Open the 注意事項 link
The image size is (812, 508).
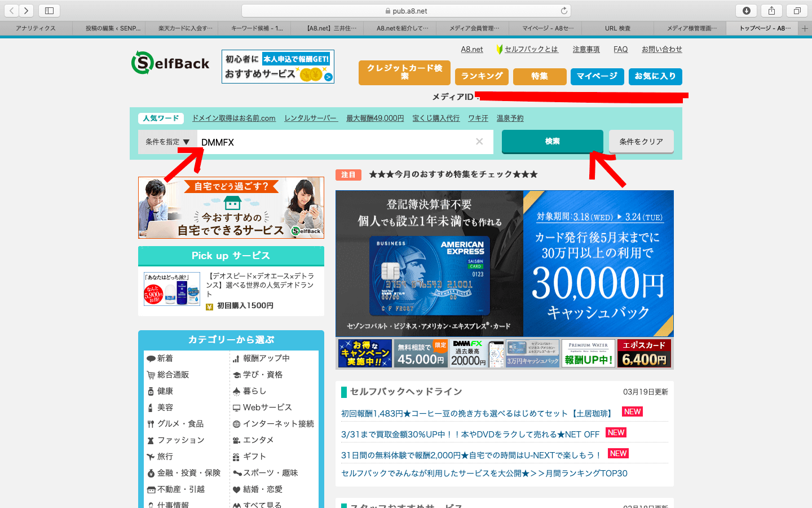(586, 49)
